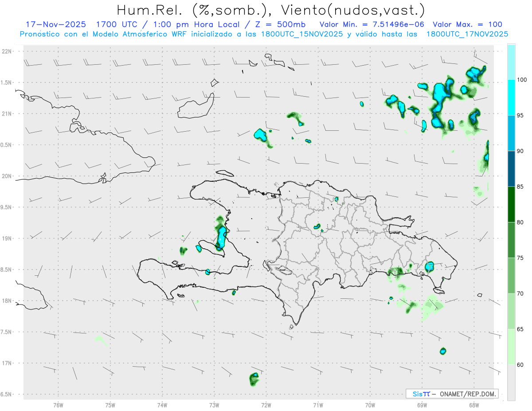The height and width of the screenshot is (411, 532).
Task: Click the dark teal 85–90 colorbar band
Action: coord(511,169)
